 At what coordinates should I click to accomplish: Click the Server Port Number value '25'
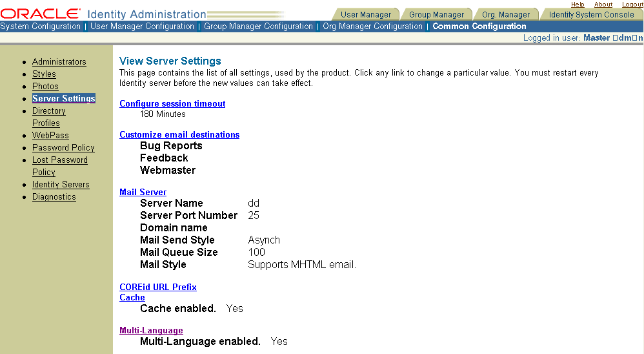(x=254, y=216)
